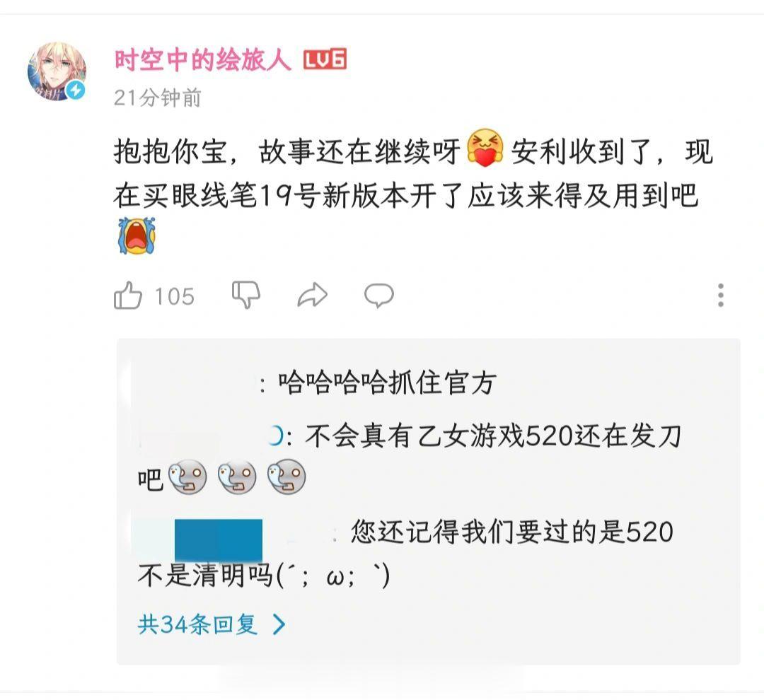Tap the blue lightning verification badge

click(76, 90)
